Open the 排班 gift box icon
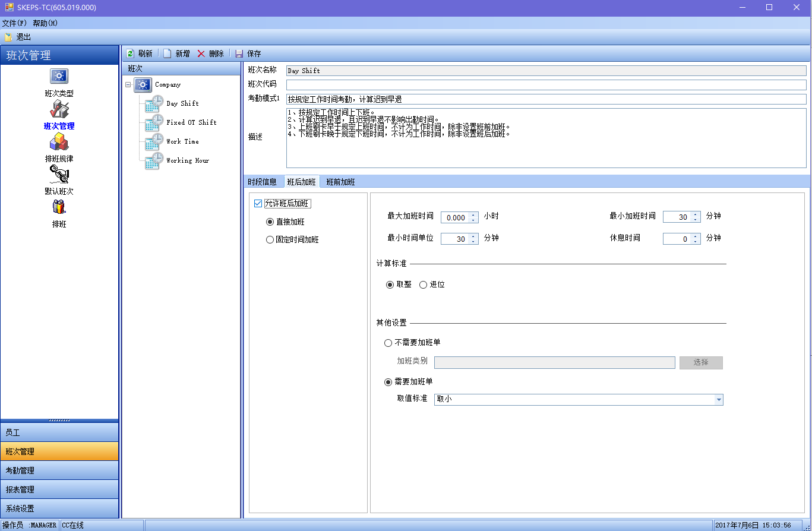 tap(59, 207)
